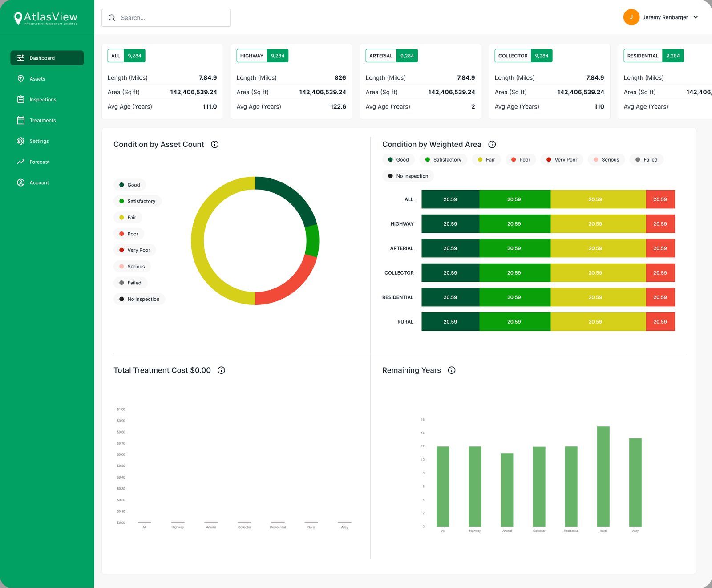712x588 pixels.
Task: Click the orange J user avatar
Action: pyautogui.click(x=631, y=17)
